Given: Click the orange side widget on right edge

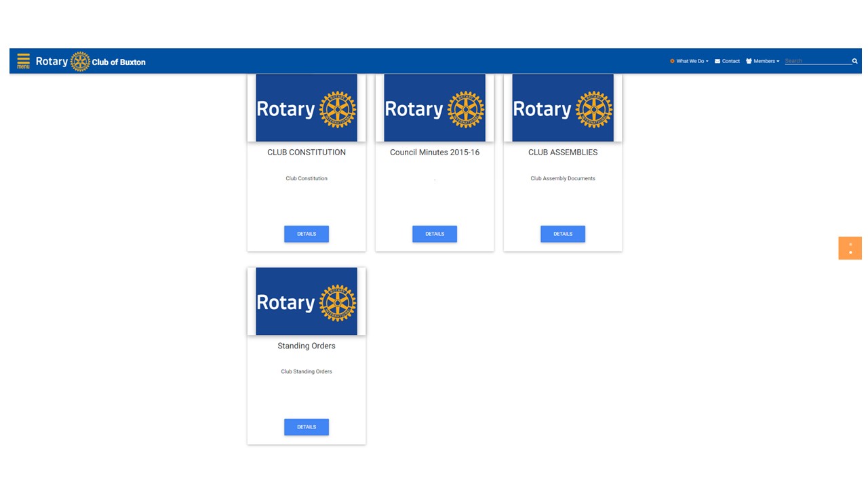Looking at the screenshot, I should pos(850,248).
